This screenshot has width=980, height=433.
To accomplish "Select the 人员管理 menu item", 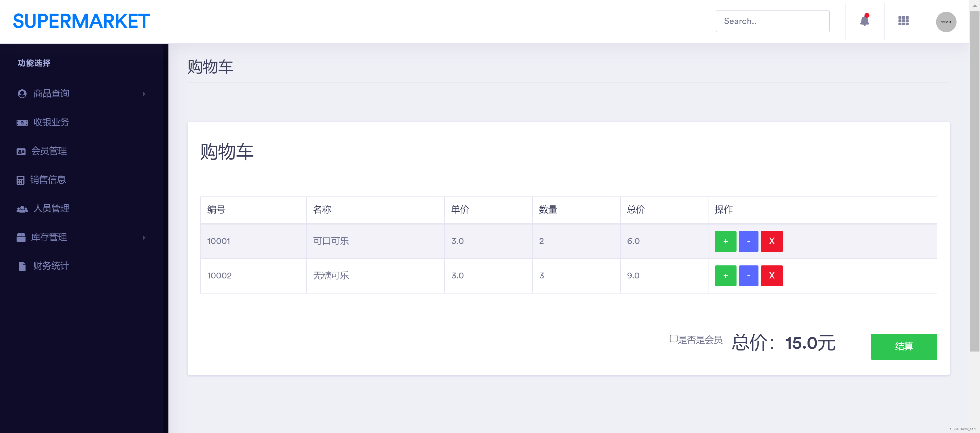I will 51,209.
